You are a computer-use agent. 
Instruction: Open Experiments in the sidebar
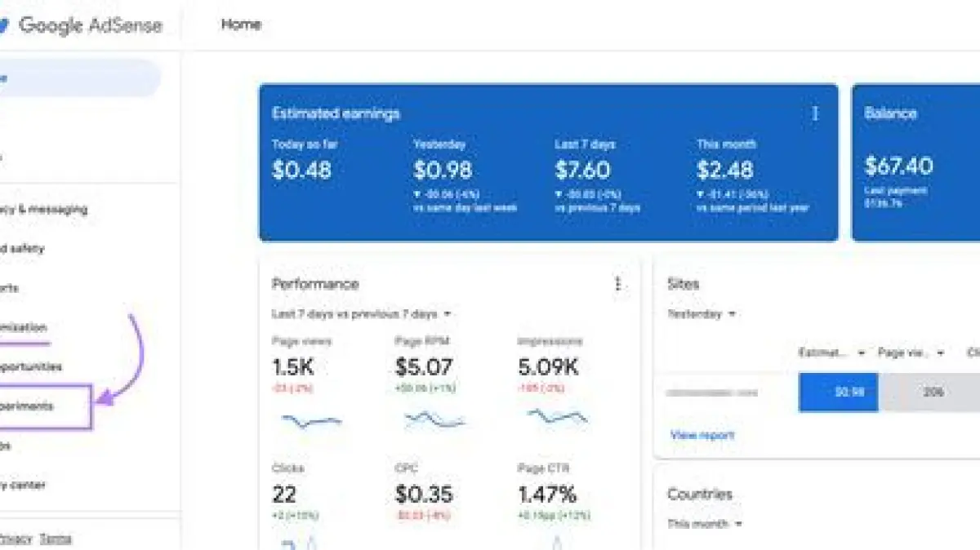[33, 406]
